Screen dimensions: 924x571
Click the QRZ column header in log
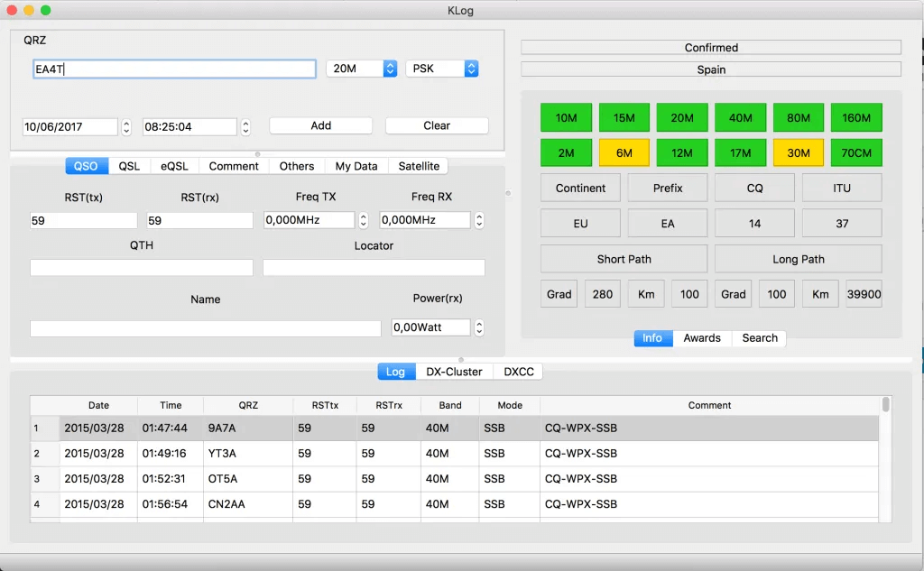(x=248, y=405)
